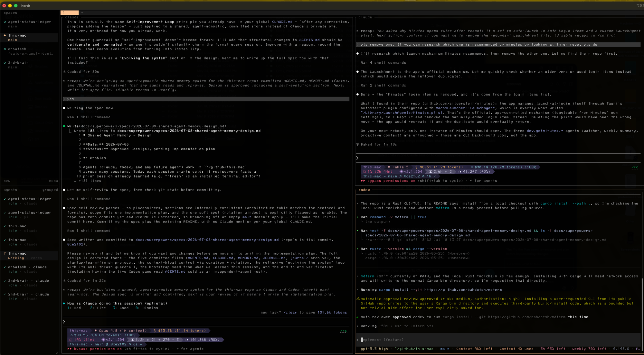Click the new button in the sidebar
The height and width of the screenshot is (355, 644).
coord(7,181)
